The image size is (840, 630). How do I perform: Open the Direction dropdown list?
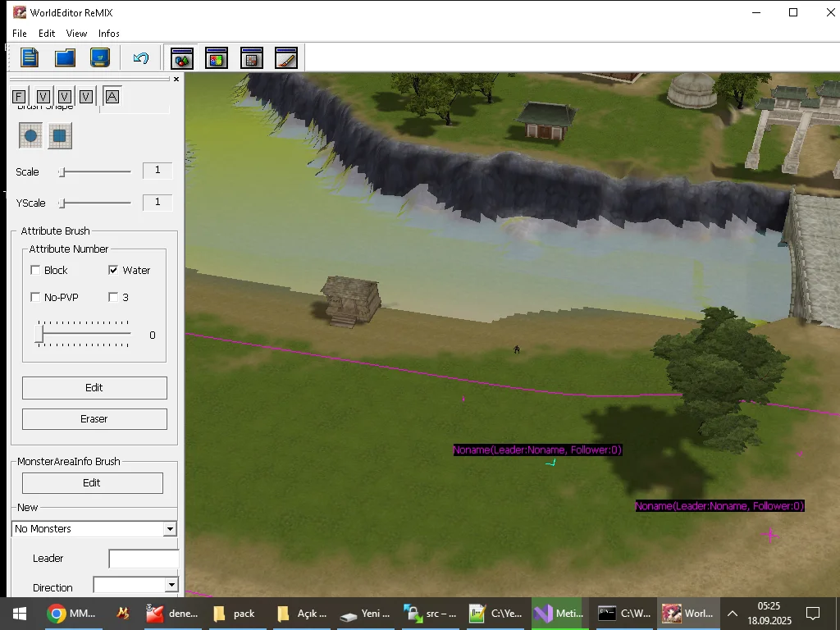[171, 585]
